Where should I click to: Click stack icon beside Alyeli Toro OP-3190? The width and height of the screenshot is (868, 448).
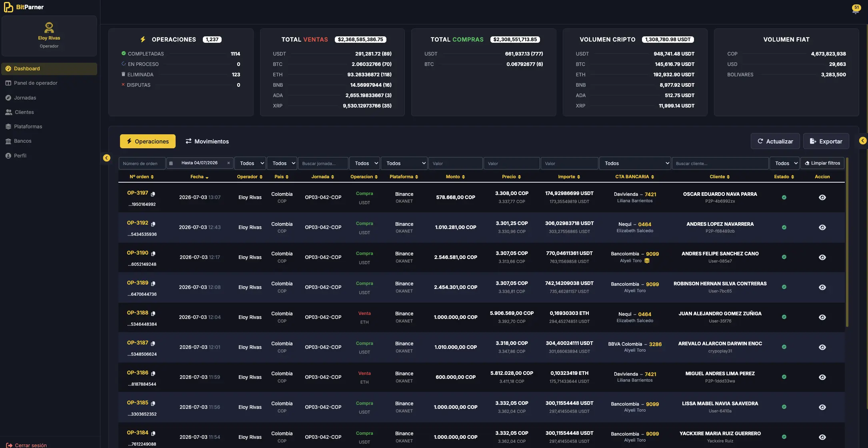click(x=647, y=261)
